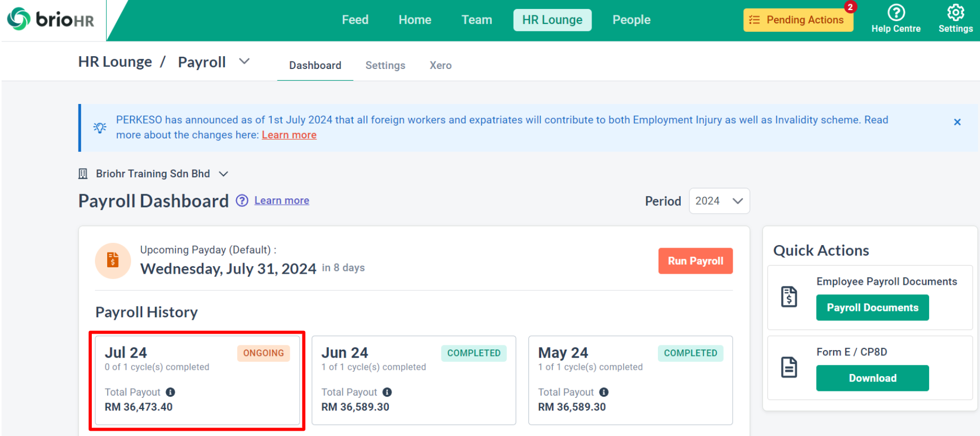Click the Payroll Documents button

click(872, 308)
